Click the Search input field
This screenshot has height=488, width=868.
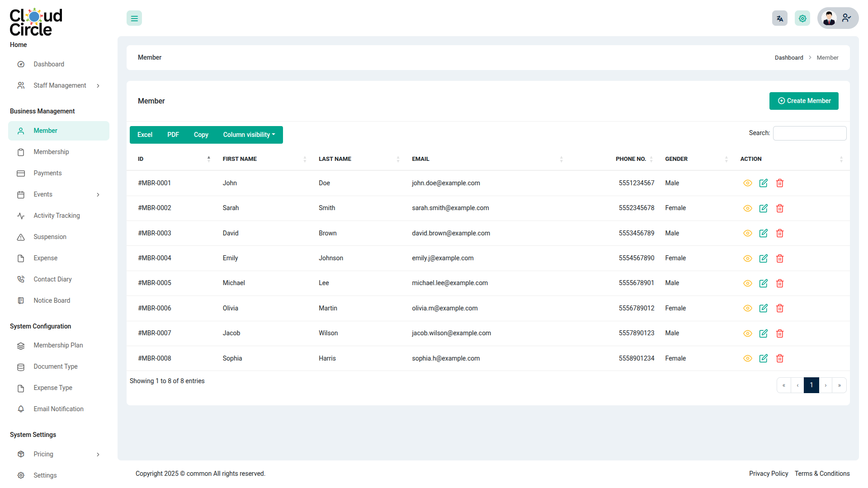pyautogui.click(x=809, y=133)
